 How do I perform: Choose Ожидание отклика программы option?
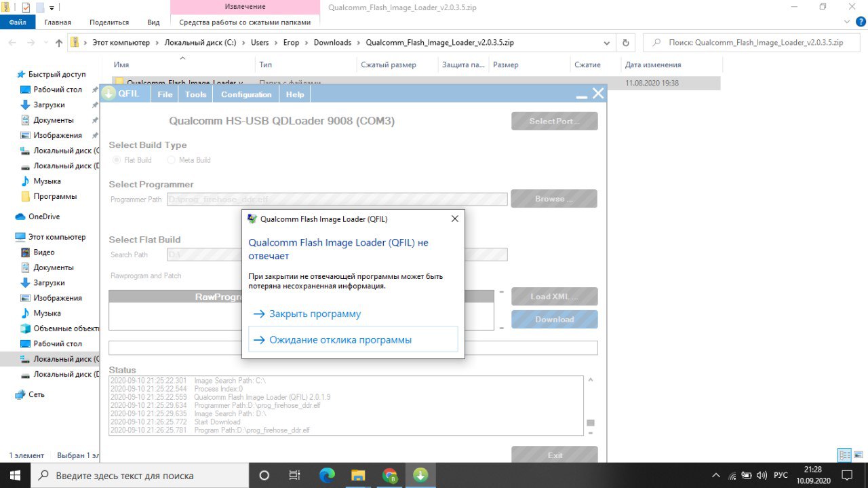(x=353, y=339)
